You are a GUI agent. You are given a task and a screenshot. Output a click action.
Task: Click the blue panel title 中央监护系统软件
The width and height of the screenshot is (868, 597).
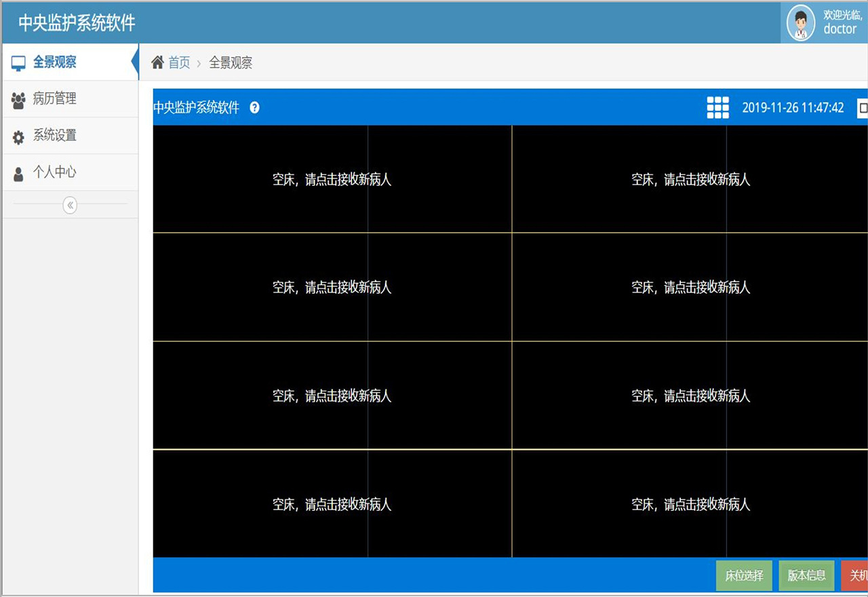[196, 108]
